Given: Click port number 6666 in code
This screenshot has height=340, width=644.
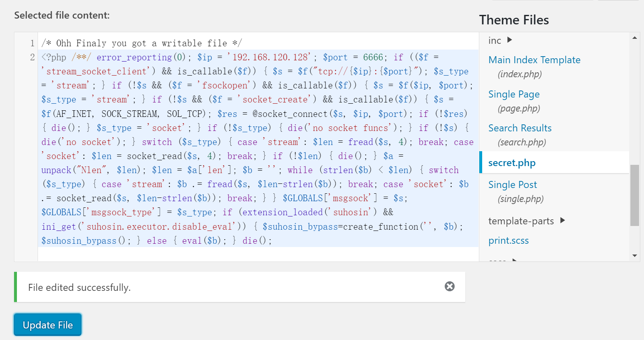Looking at the screenshot, I should 373,57.
